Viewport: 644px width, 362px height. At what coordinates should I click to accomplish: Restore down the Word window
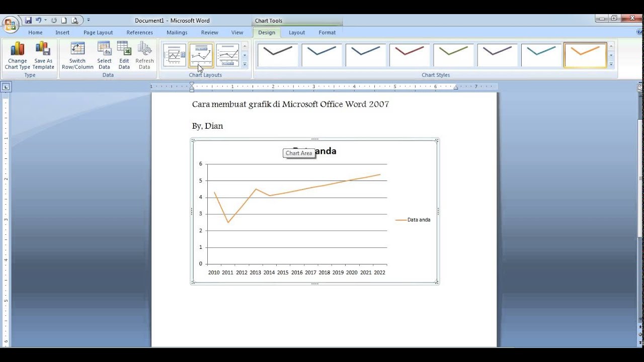click(x=614, y=19)
